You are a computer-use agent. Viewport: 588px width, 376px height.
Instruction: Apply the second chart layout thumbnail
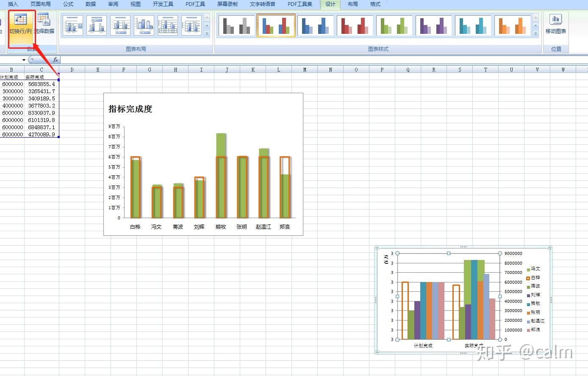(x=97, y=25)
